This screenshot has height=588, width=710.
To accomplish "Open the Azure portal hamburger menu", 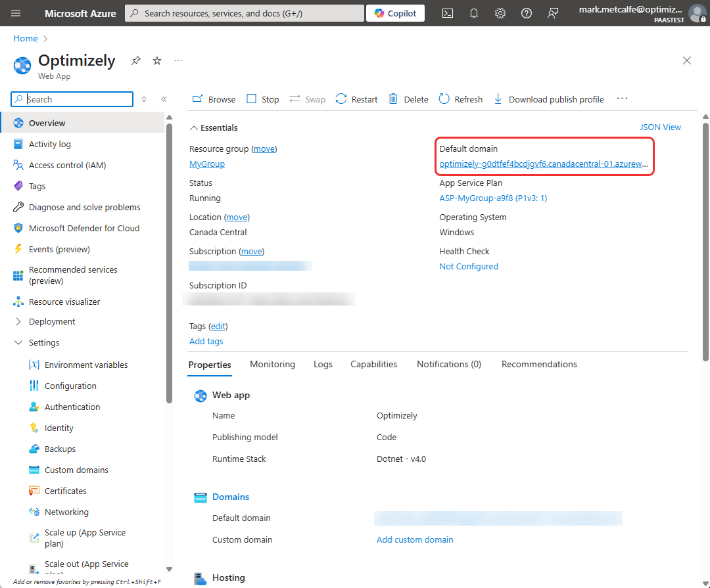I will [16, 13].
